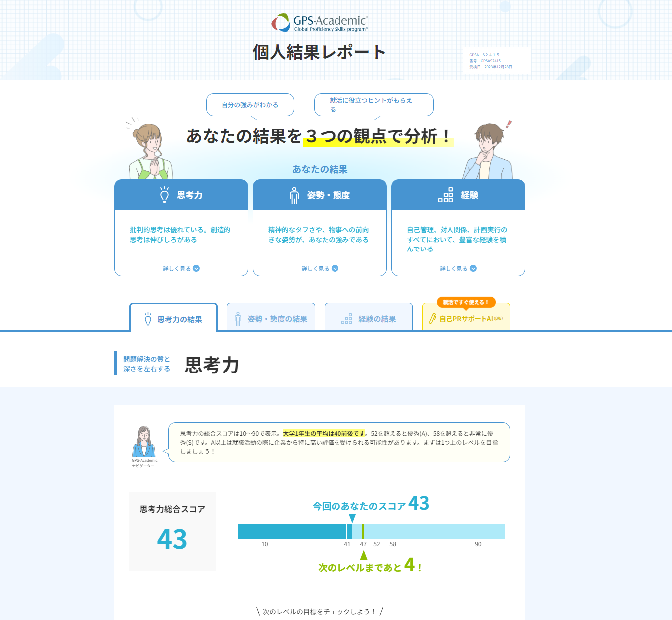Click the male student illustration
Viewport: 672px width, 620px height.
click(488, 151)
